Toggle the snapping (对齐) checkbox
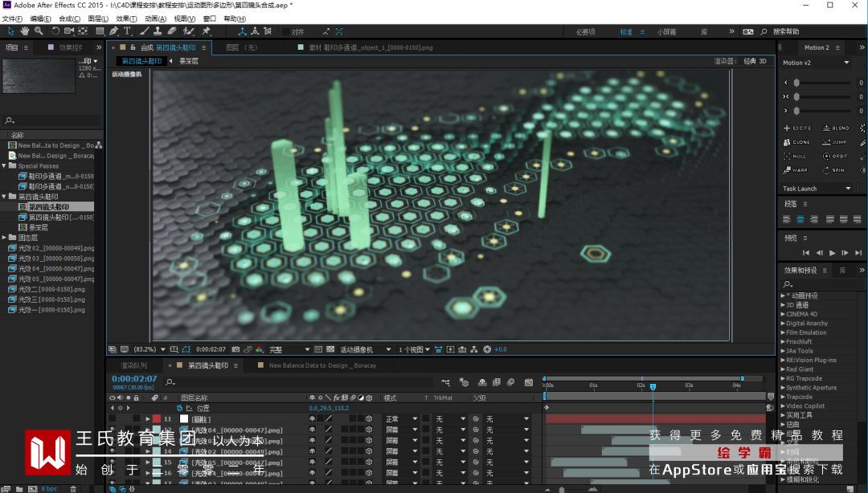This screenshot has width=868, height=493. click(x=287, y=32)
